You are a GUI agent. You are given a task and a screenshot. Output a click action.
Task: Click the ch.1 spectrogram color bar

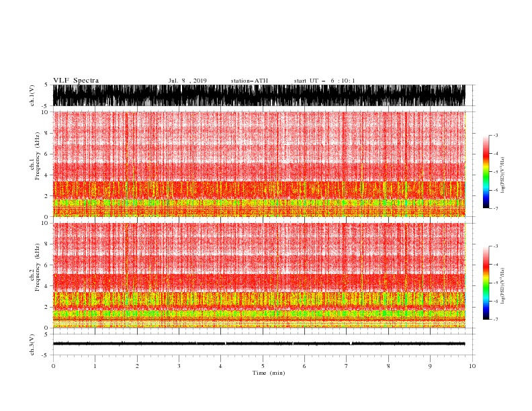[486, 172]
